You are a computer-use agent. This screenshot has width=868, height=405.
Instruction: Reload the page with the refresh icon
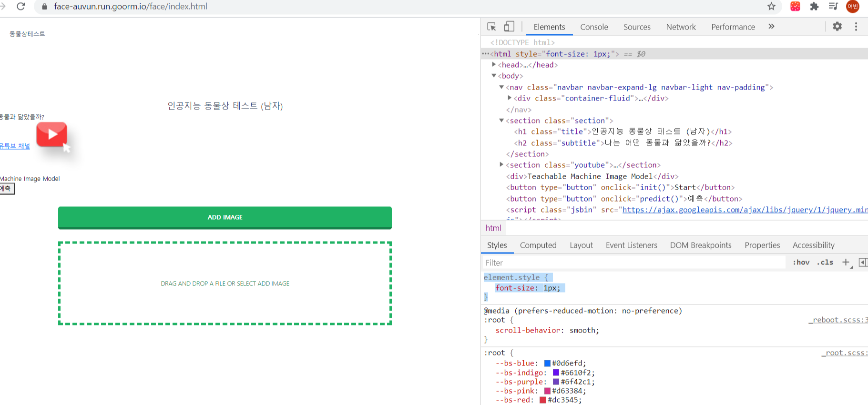(20, 6)
